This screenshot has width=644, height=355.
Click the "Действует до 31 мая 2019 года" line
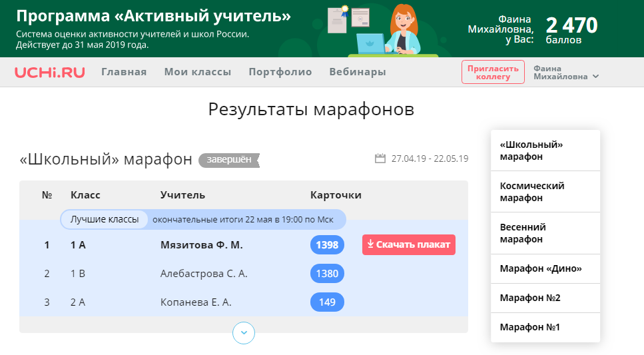click(x=83, y=45)
